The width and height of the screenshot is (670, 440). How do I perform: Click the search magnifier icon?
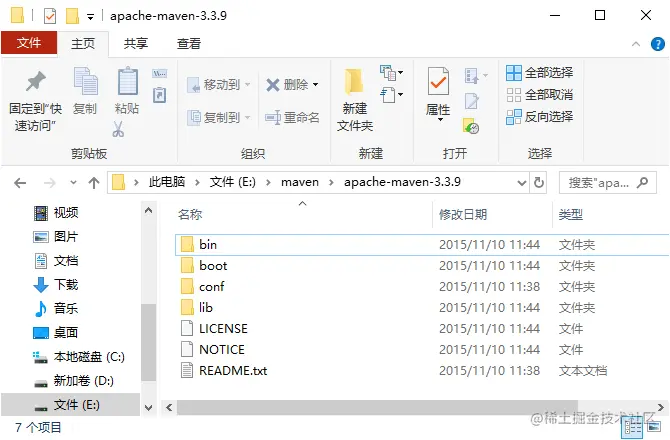pos(642,183)
